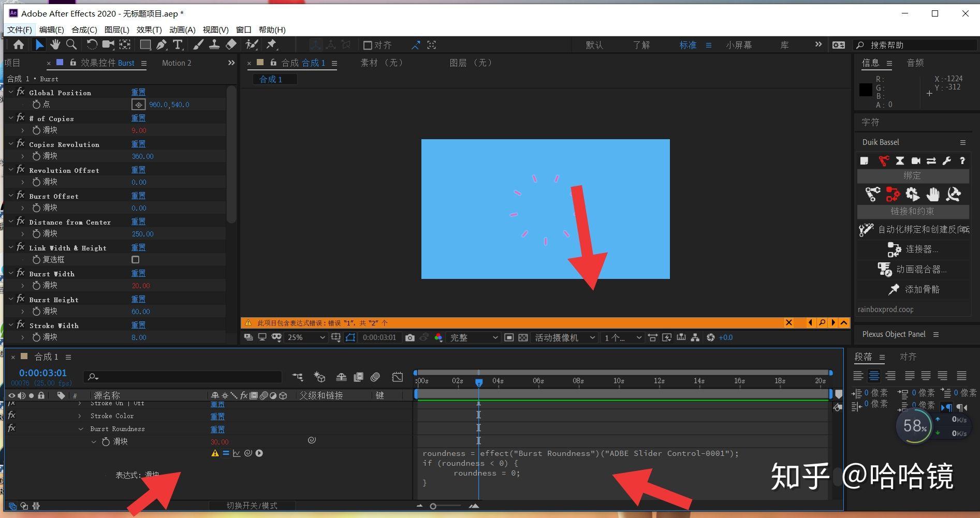The width and height of the screenshot is (980, 518).
Task: Click the Home icon in toolbar
Action: click(x=19, y=45)
